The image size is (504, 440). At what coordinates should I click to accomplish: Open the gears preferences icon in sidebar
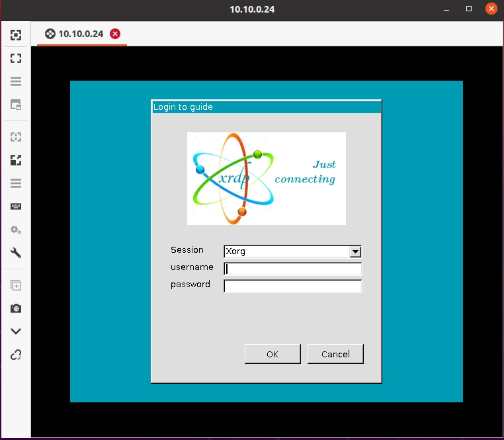coord(16,230)
